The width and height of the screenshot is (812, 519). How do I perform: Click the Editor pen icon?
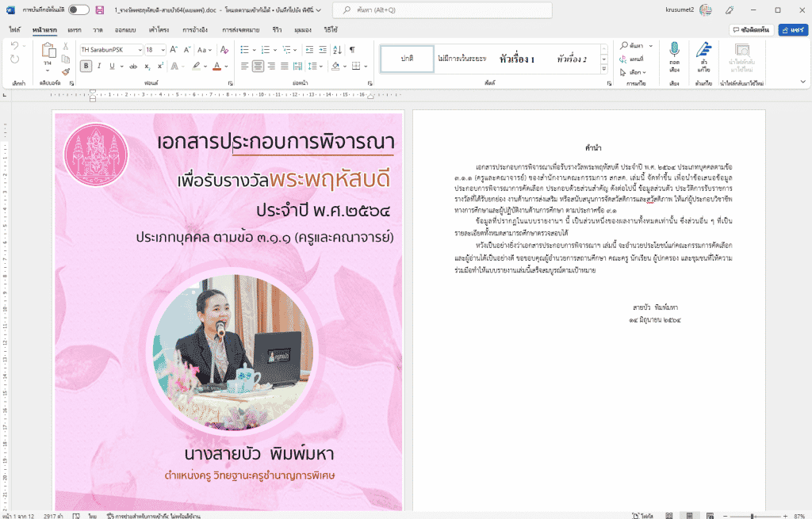click(703, 50)
